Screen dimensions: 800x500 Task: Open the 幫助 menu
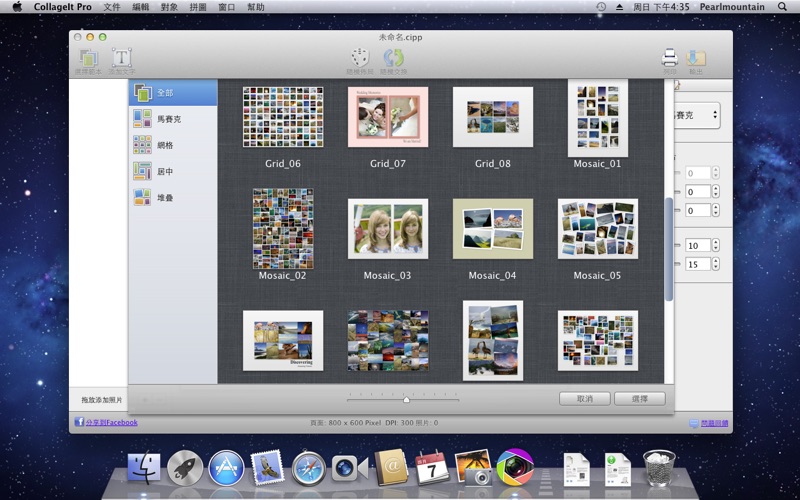click(x=256, y=7)
